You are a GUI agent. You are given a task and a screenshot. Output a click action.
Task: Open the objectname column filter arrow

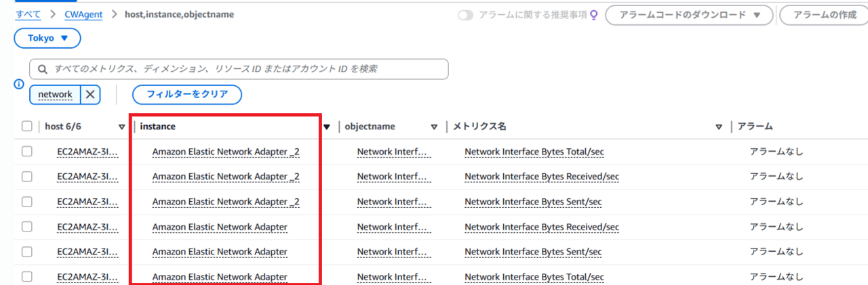point(434,127)
